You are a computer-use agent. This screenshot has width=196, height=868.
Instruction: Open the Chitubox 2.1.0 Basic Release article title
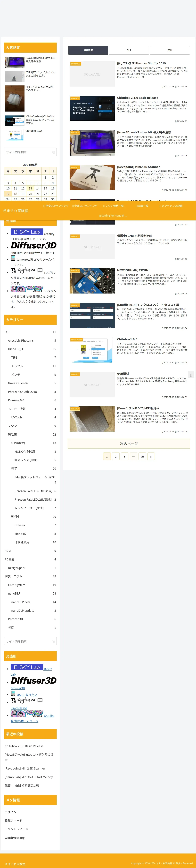point(137,98)
